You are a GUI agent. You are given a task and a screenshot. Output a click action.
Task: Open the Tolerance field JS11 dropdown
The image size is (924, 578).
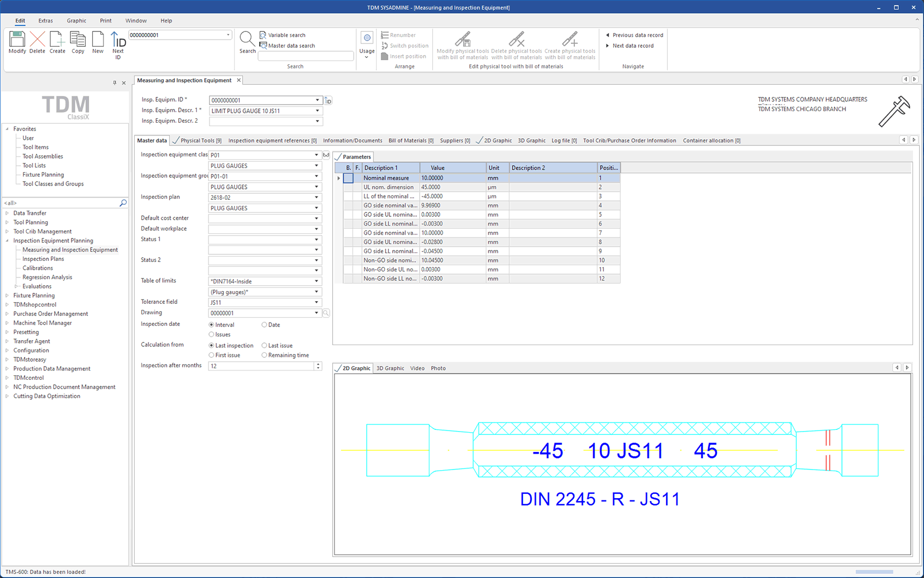[x=317, y=302]
